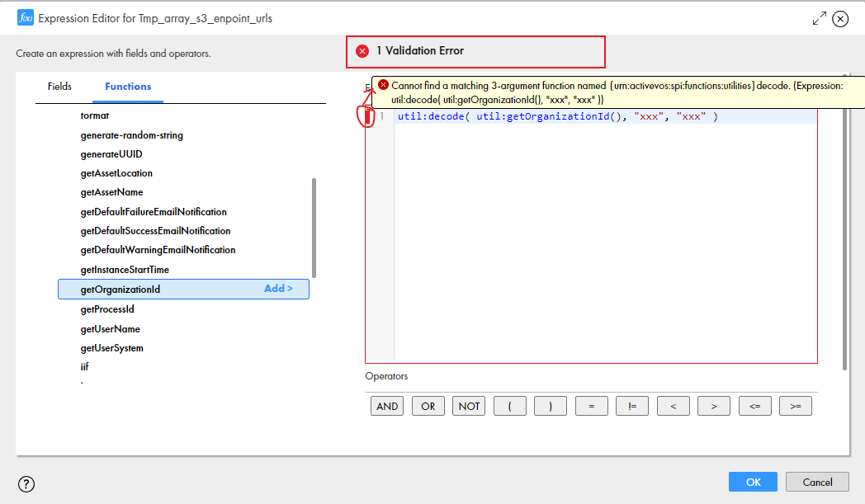Insert the less-than-or-equal operator
The width and height of the screenshot is (865, 504).
754,407
